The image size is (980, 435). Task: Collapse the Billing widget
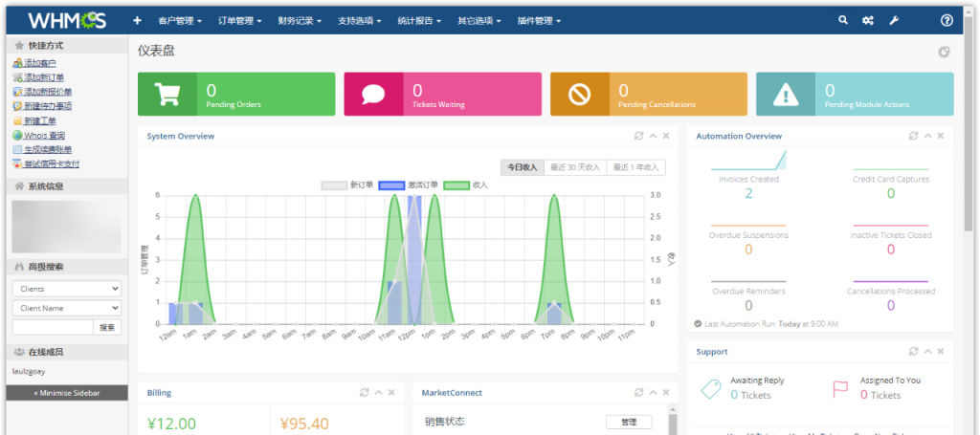point(378,393)
